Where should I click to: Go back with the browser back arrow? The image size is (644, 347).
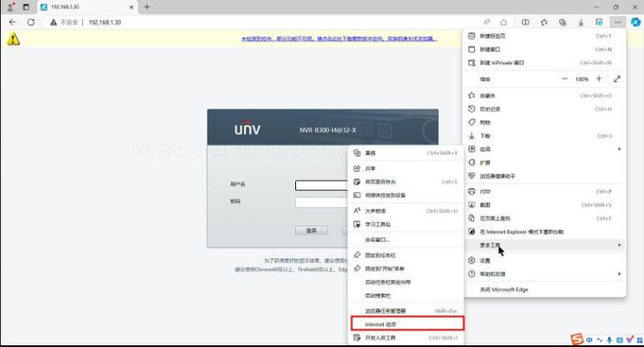point(12,22)
